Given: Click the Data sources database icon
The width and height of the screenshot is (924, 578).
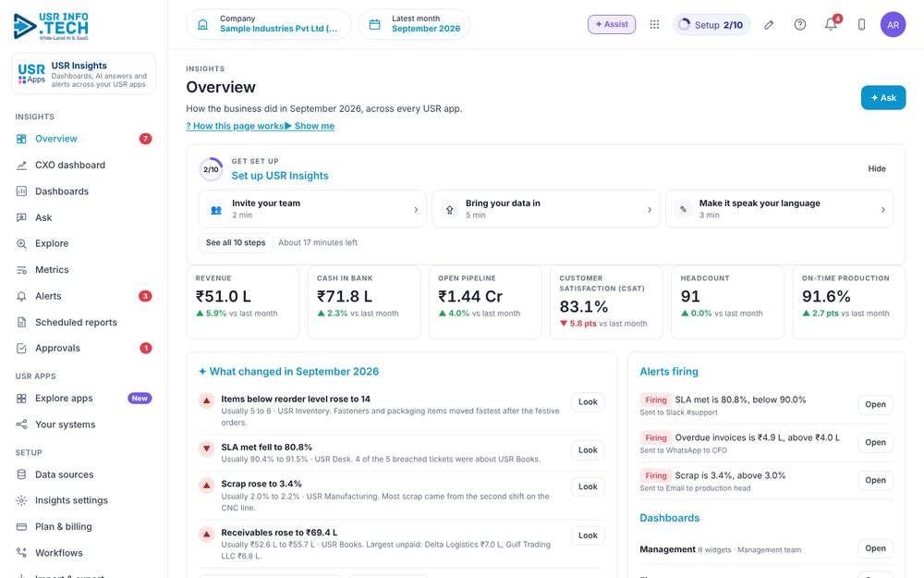Looking at the screenshot, I should (x=22, y=474).
